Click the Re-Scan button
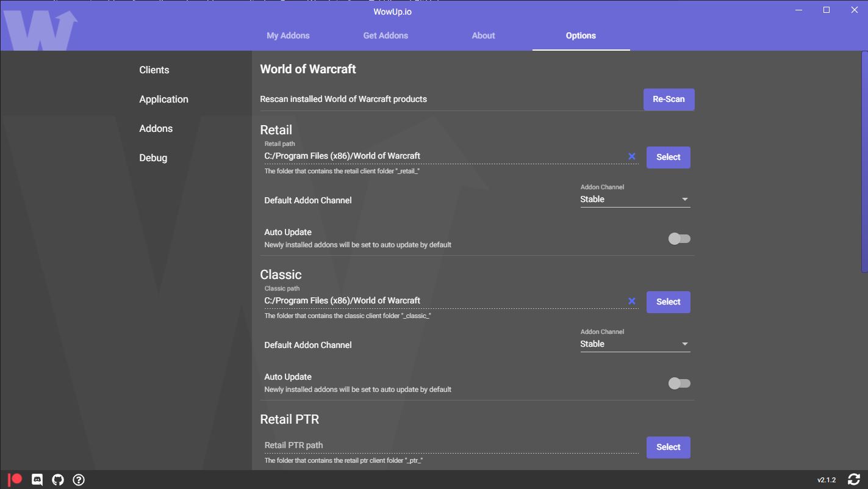The width and height of the screenshot is (868, 489). 669,100
